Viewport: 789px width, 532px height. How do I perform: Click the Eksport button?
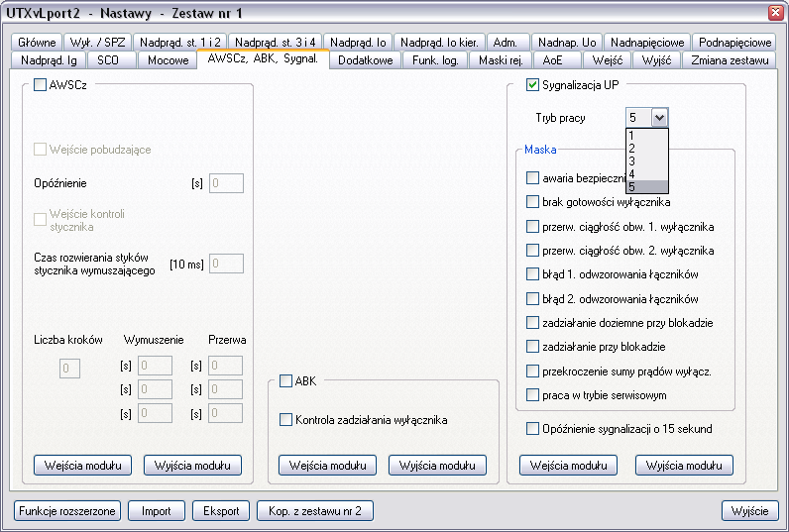[221, 511]
